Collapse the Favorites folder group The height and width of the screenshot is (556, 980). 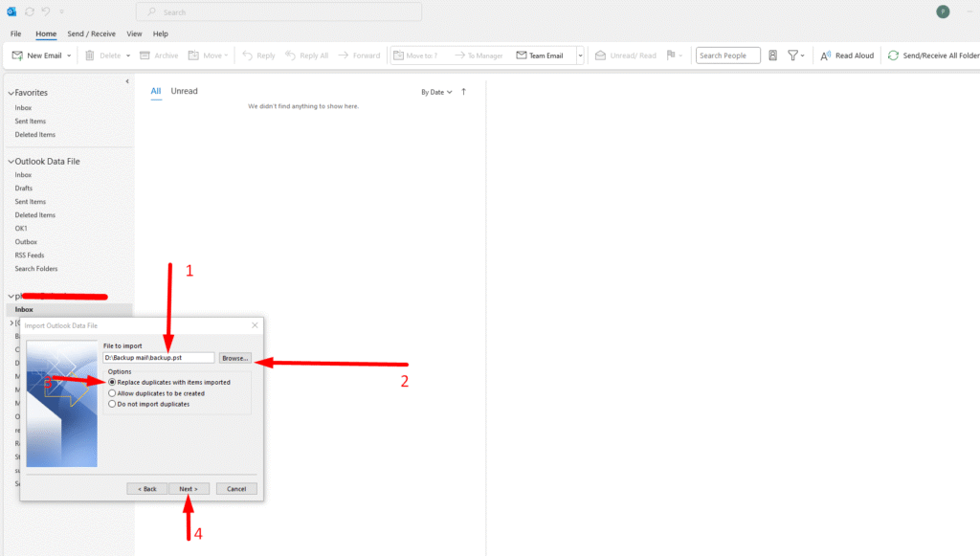(11, 93)
